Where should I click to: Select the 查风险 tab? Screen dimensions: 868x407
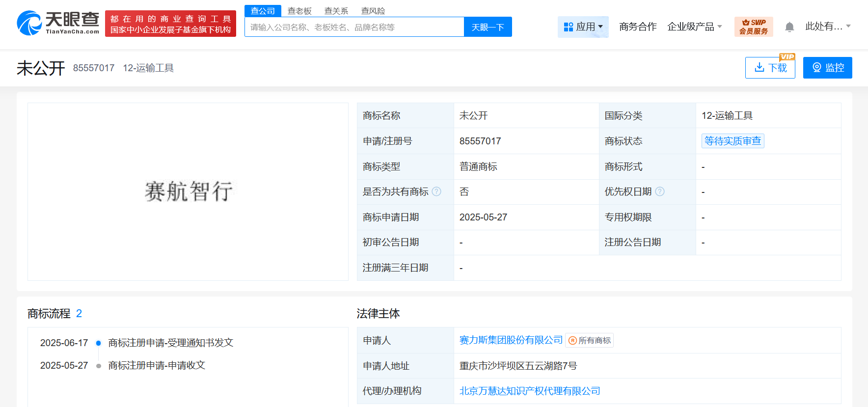[373, 11]
